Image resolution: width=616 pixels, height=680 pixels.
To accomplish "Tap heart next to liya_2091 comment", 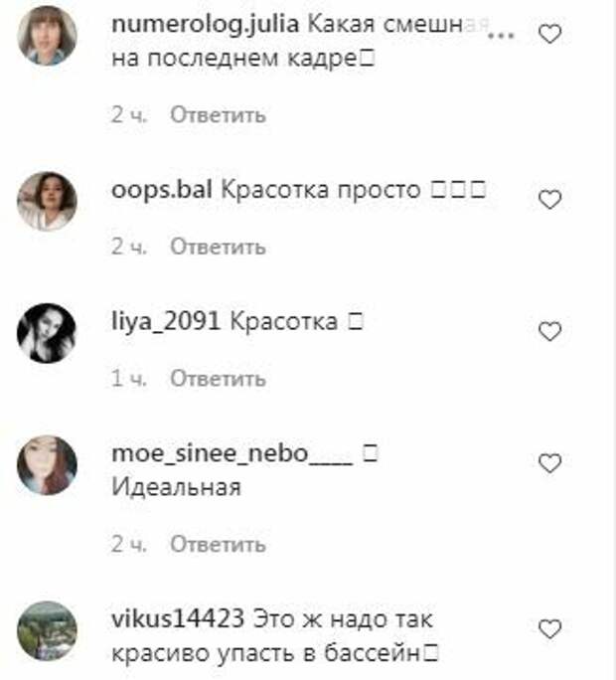I will coord(550,331).
